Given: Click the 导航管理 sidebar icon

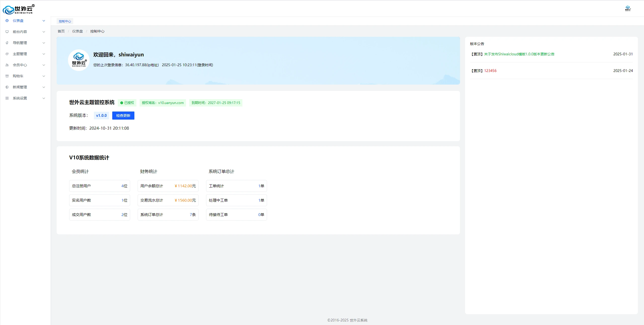Looking at the screenshot, I should tap(7, 43).
